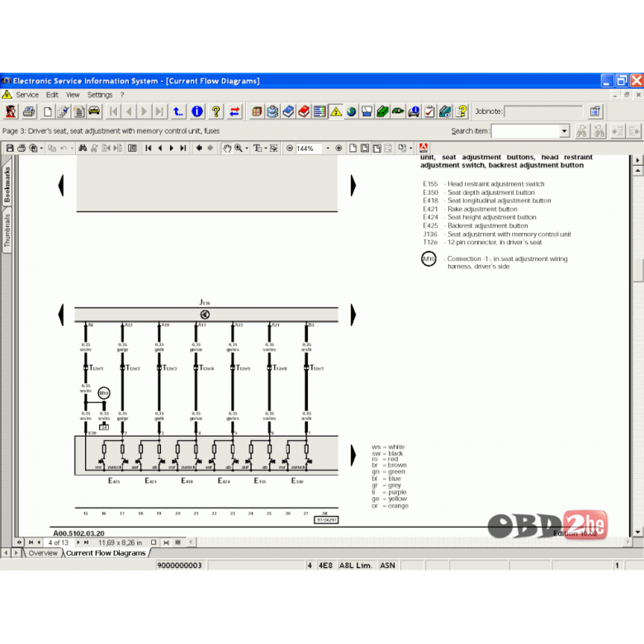Click the red Adobe logo icon

click(x=424, y=149)
